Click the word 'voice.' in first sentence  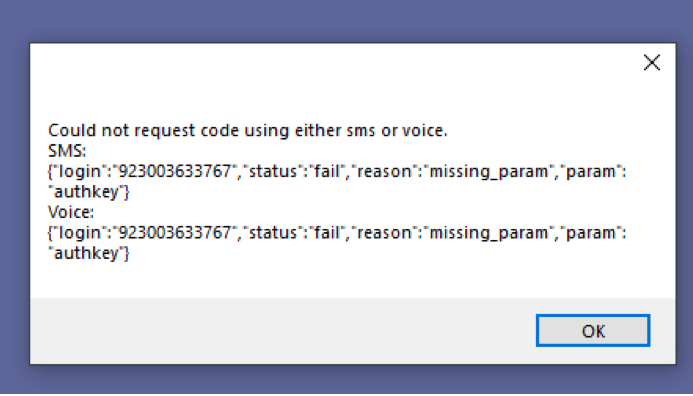424,131
